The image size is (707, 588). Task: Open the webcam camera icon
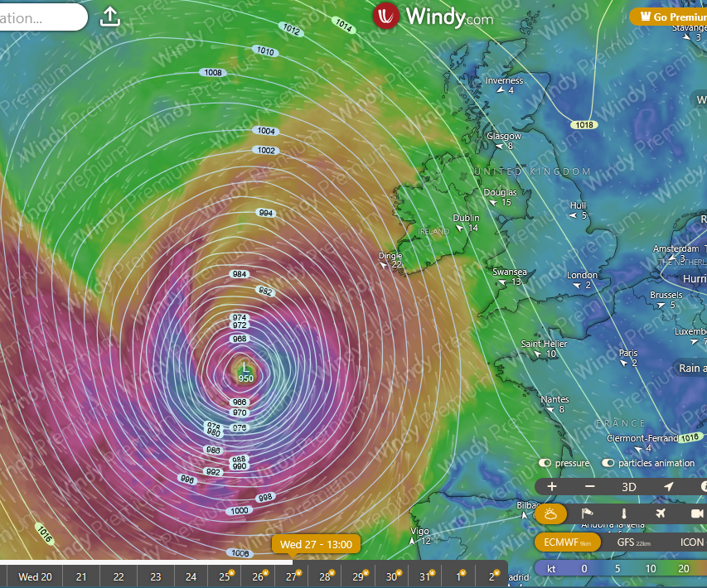tap(696, 514)
